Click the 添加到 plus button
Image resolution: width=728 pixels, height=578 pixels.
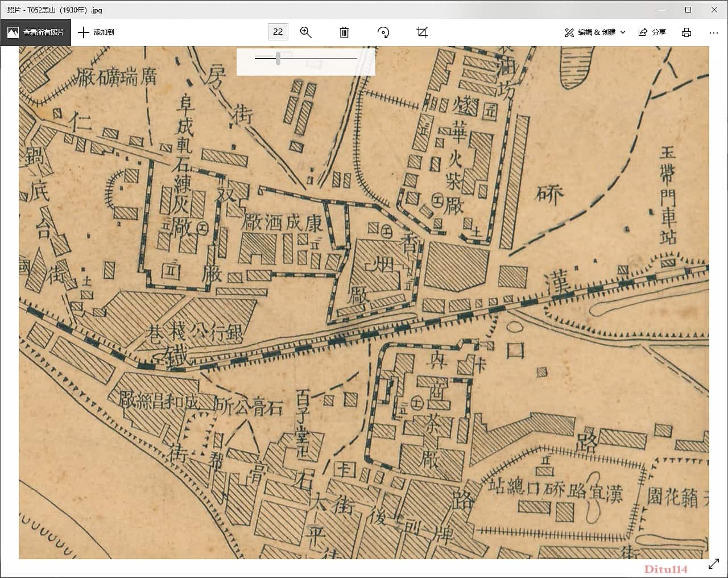click(x=96, y=32)
